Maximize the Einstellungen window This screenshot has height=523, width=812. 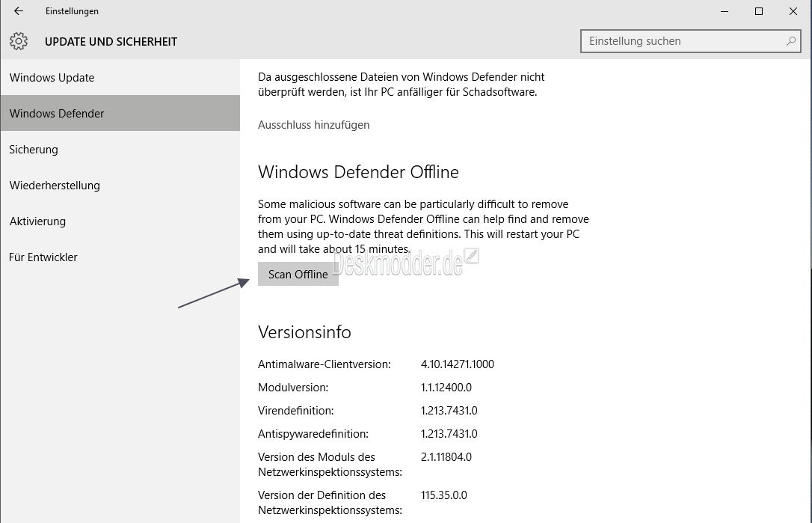(x=759, y=11)
